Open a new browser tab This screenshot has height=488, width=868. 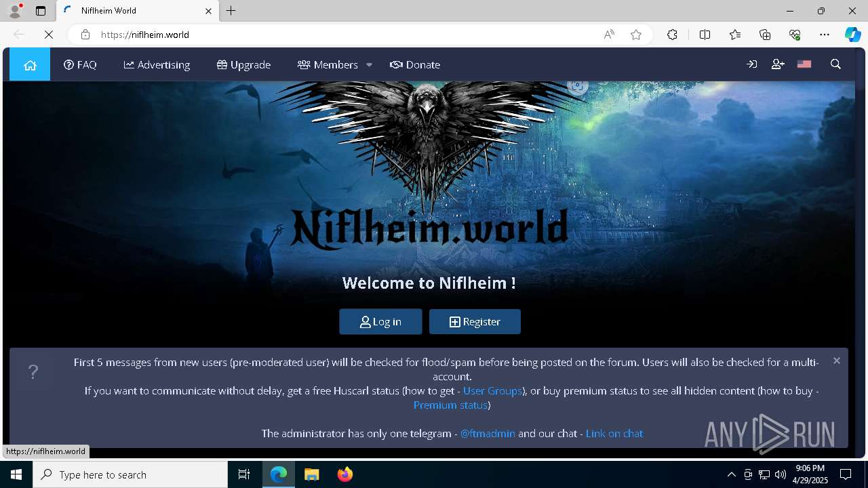tap(231, 11)
